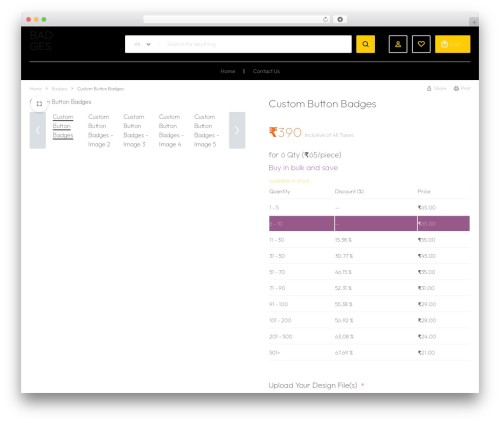Select the 501+ quantity row

coord(369,352)
